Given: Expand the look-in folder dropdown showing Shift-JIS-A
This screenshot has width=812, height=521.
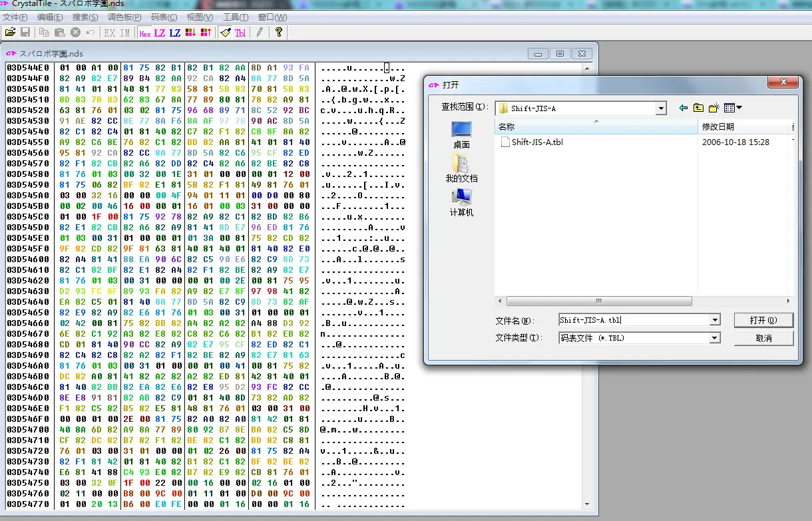Looking at the screenshot, I should [x=660, y=108].
